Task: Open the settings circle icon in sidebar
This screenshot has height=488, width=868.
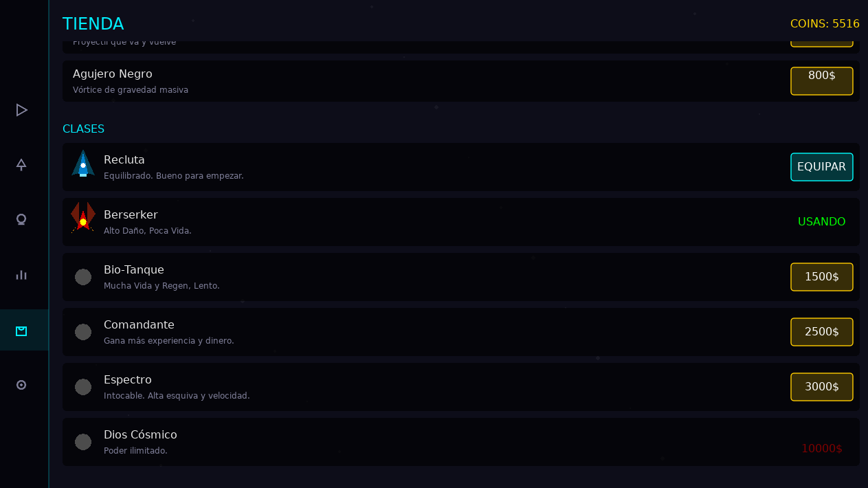Action: (x=21, y=385)
